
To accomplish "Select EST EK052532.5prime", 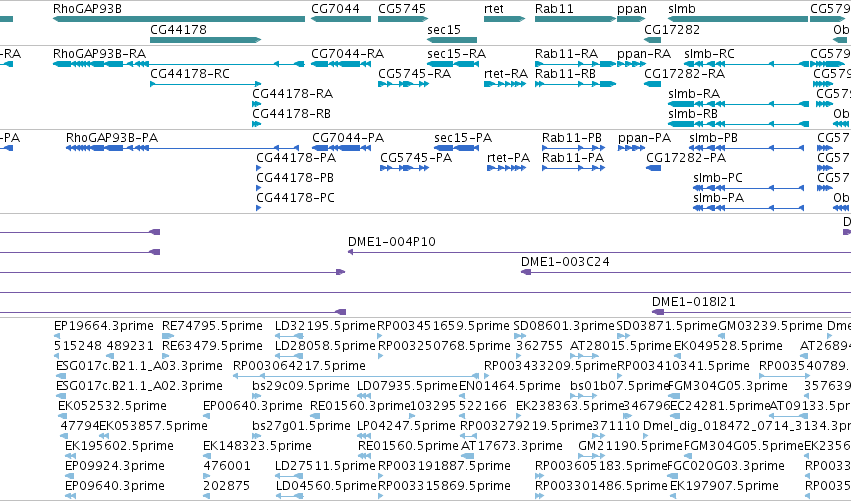I will pos(112,406).
